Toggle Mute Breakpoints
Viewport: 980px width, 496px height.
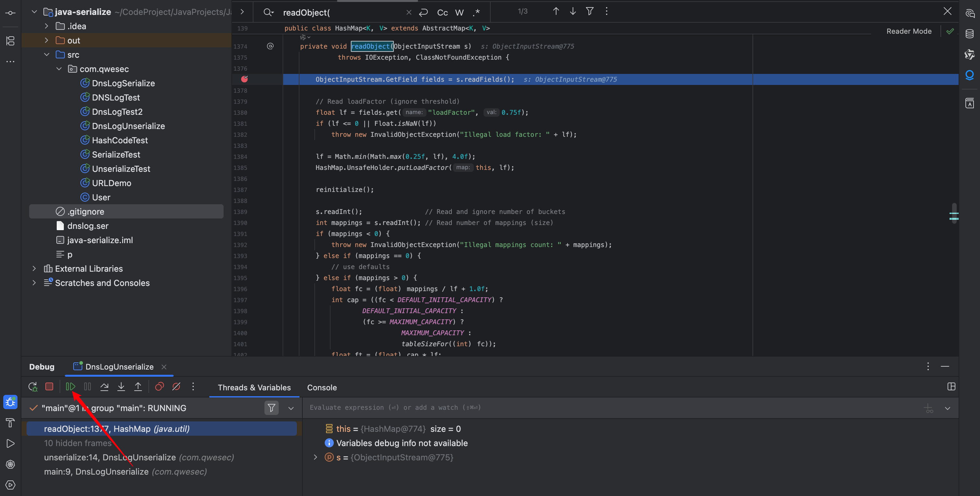coord(176,387)
